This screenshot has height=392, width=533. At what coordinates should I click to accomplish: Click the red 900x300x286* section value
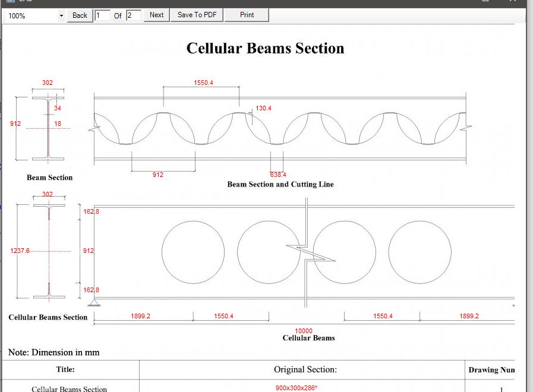[x=297, y=388]
